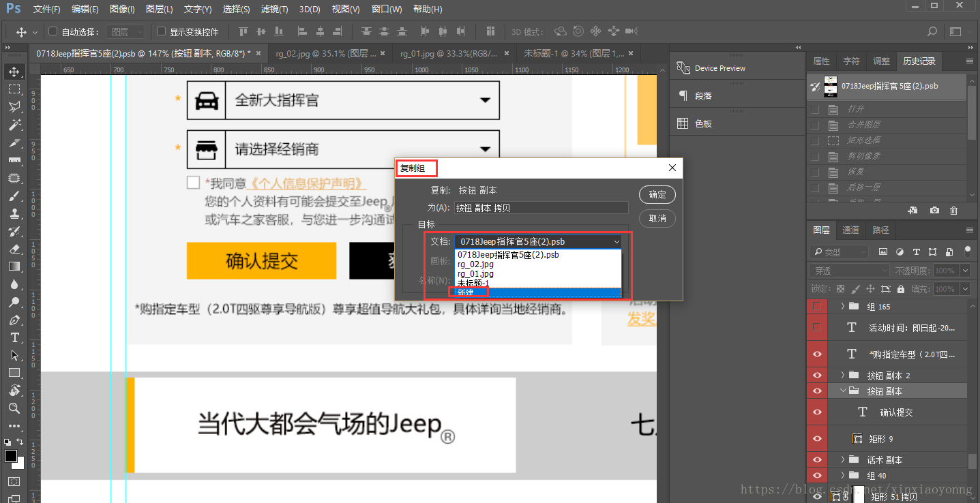Click the background color swatch
Screen dimensions: 980x503
[20, 464]
